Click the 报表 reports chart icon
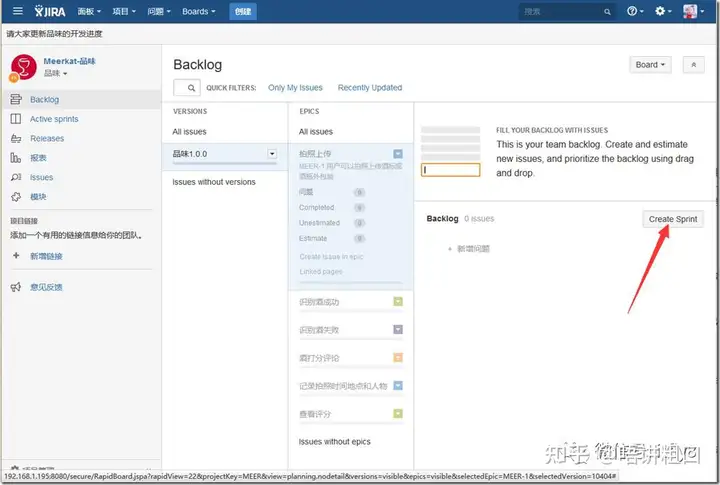Screen dimensions: 720x485 (x=16, y=158)
